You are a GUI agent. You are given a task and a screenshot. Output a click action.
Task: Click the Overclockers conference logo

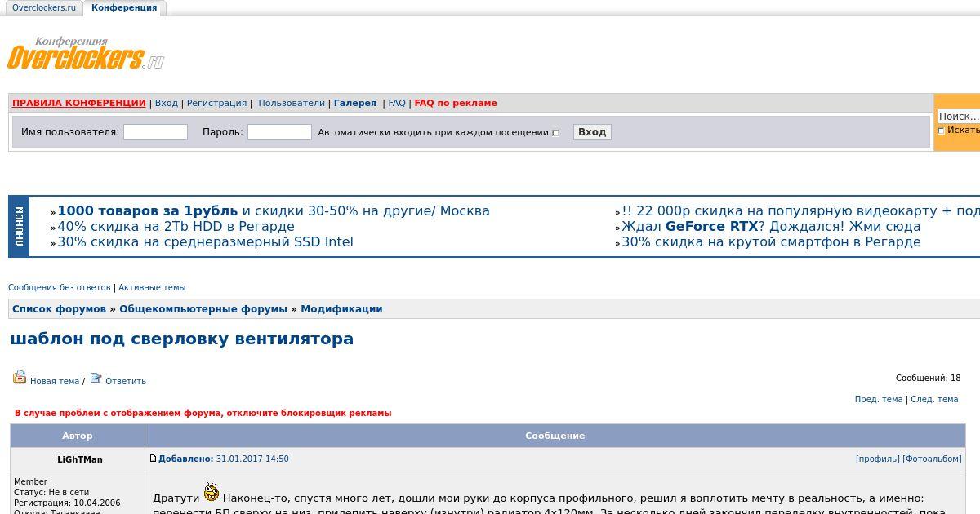tap(86, 53)
